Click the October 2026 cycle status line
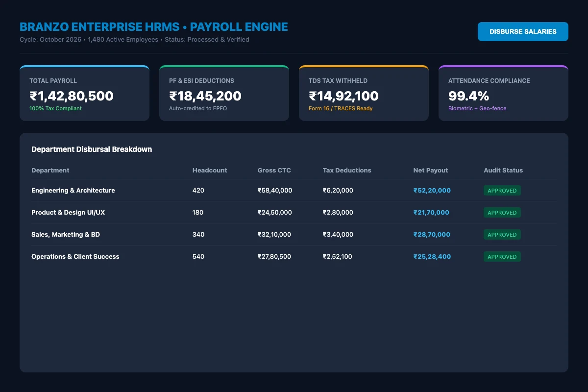Image resolution: width=588 pixels, height=392 pixels. (134, 39)
